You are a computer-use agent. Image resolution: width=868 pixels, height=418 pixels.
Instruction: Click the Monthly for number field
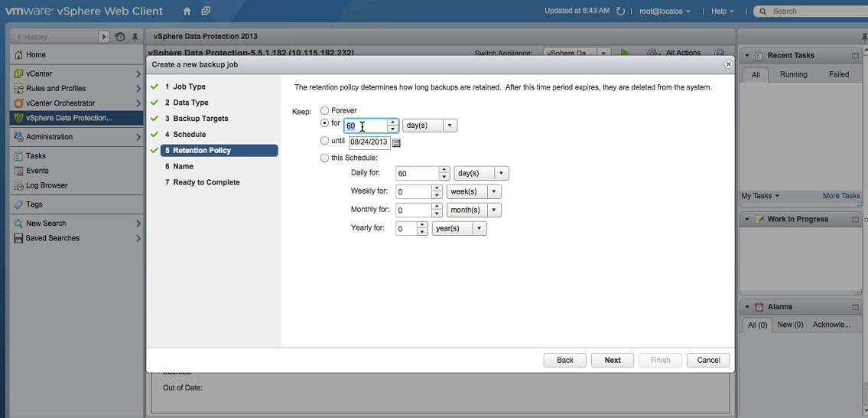click(x=414, y=211)
